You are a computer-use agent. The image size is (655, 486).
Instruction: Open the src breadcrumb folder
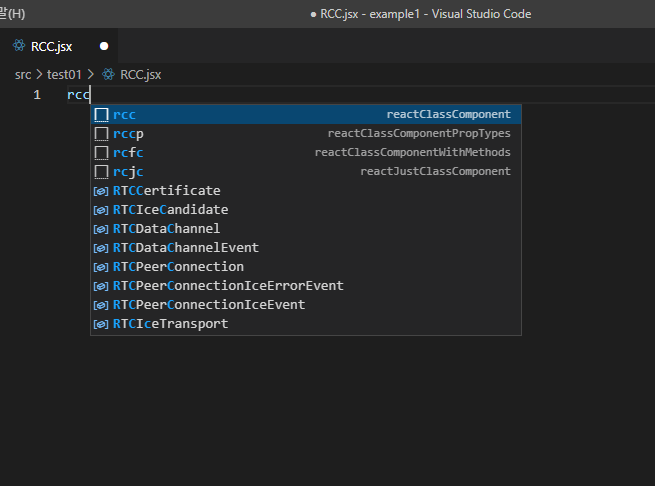pyautogui.click(x=23, y=75)
